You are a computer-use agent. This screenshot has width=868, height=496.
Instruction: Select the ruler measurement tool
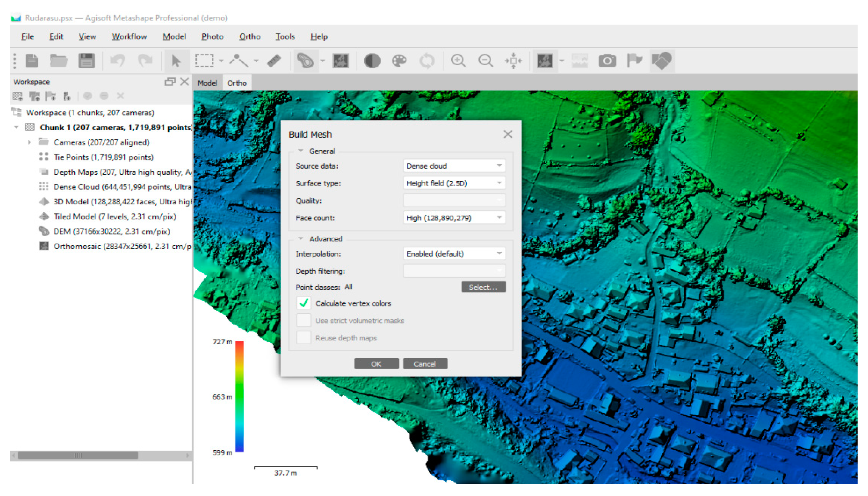click(x=274, y=61)
